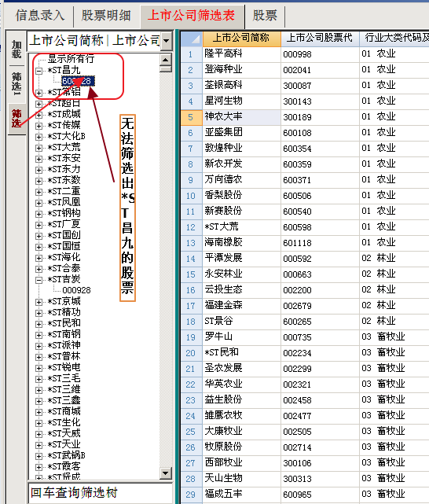Select row header number 5
429x504 pixels.
(x=191, y=117)
